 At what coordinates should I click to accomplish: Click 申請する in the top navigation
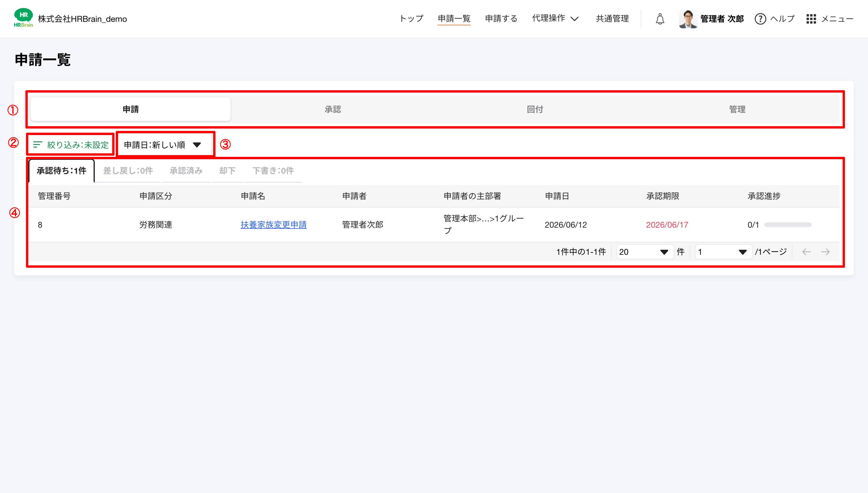[501, 19]
